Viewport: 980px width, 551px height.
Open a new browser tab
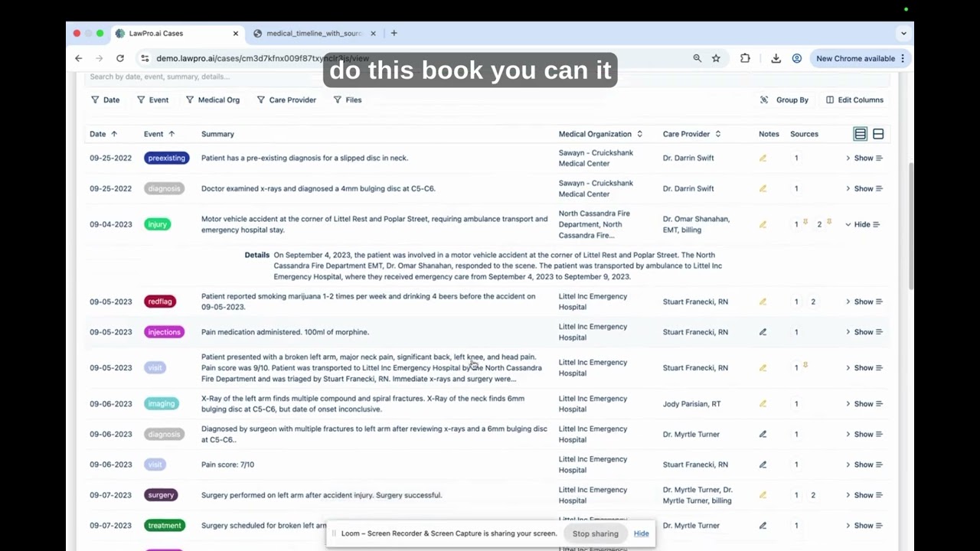pos(394,34)
